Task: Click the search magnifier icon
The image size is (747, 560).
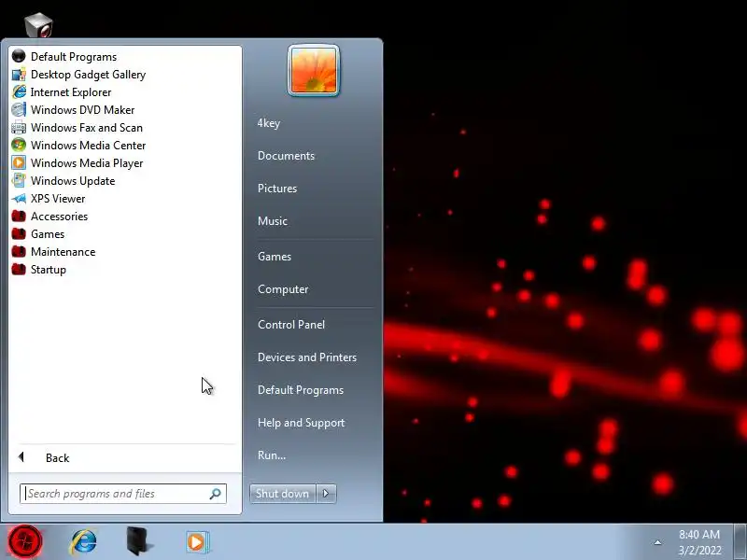Action: 215,494
